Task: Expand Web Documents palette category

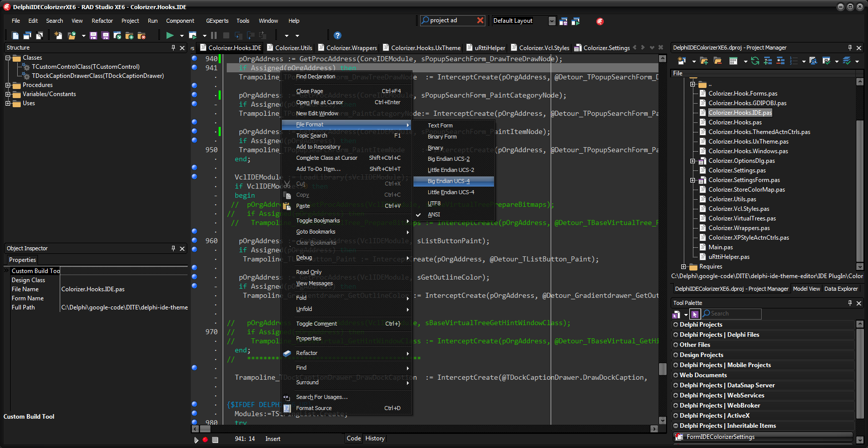Action: pos(676,375)
